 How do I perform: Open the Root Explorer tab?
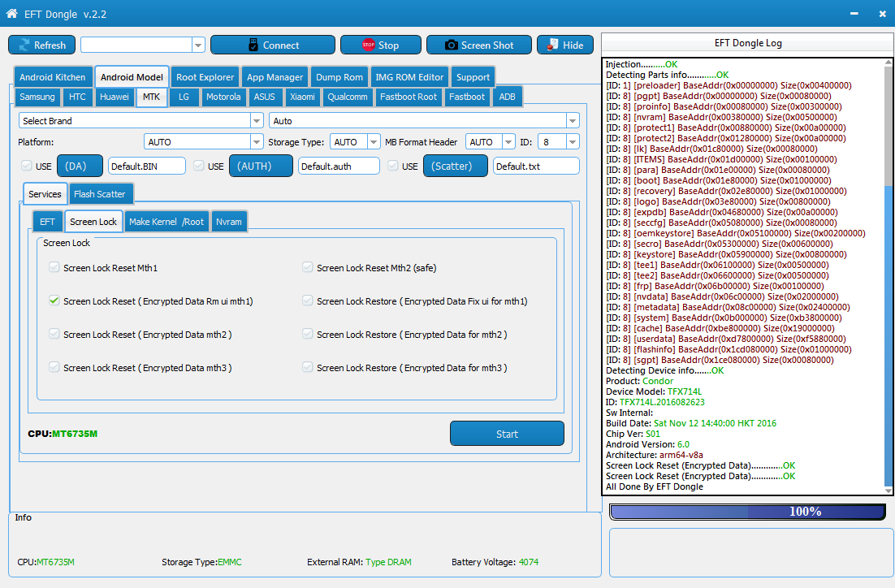tap(205, 77)
